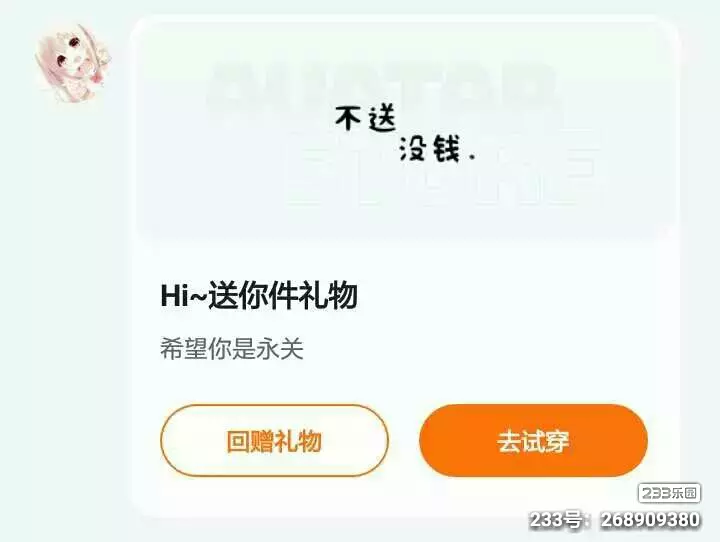Click the 礼物 characters in 回赠礼物

[298, 441]
